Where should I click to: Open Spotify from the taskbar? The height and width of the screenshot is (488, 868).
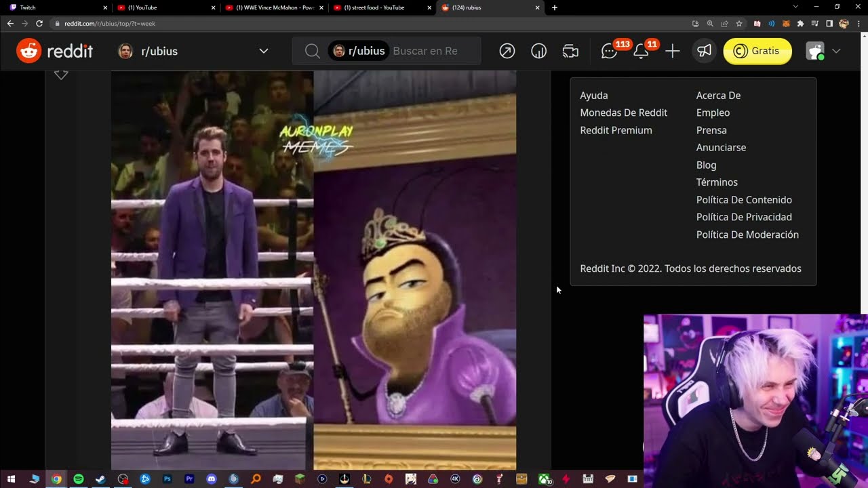click(79, 479)
